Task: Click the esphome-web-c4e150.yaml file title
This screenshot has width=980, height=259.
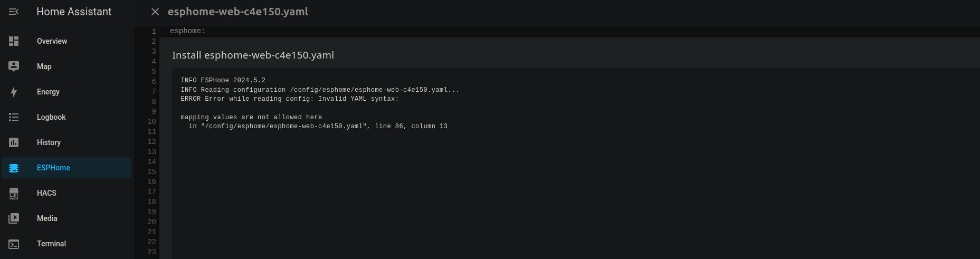Action: (238, 12)
